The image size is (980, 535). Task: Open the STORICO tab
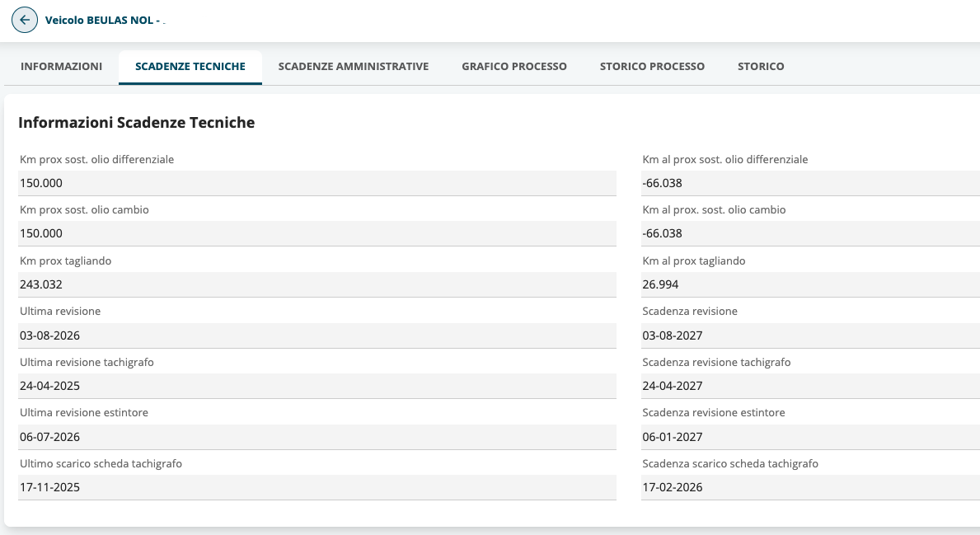[761, 66]
